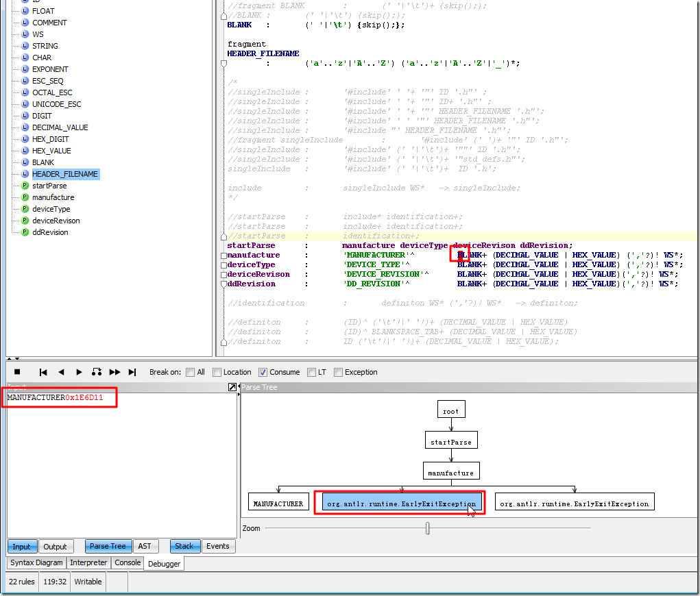Viewport: 700px width, 596px height.
Task: Stop the debugger session
Action: click(x=18, y=372)
